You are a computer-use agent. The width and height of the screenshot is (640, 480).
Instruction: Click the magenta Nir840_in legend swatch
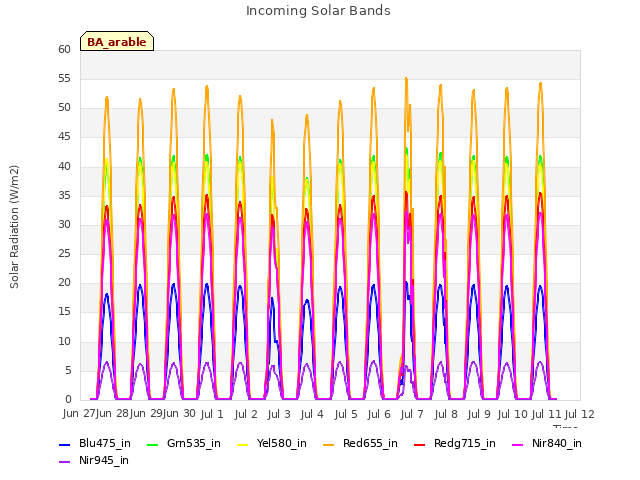click(518, 444)
